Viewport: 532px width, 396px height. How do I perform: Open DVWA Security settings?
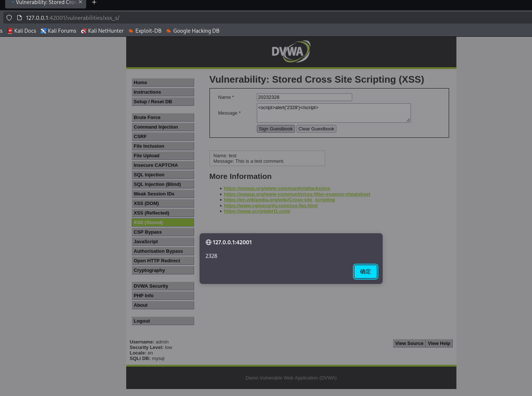click(163, 286)
